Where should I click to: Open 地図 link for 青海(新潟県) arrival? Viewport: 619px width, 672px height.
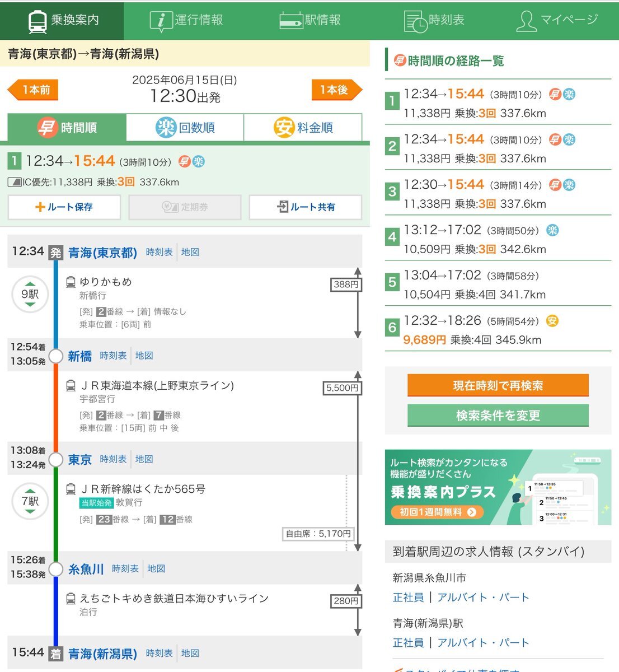click(x=190, y=654)
